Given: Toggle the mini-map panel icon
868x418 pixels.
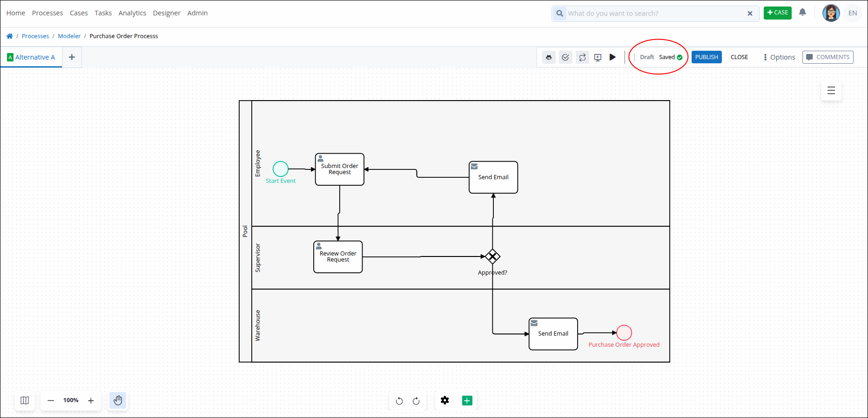Looking at the screenshot, I should (x=25, y=400).
